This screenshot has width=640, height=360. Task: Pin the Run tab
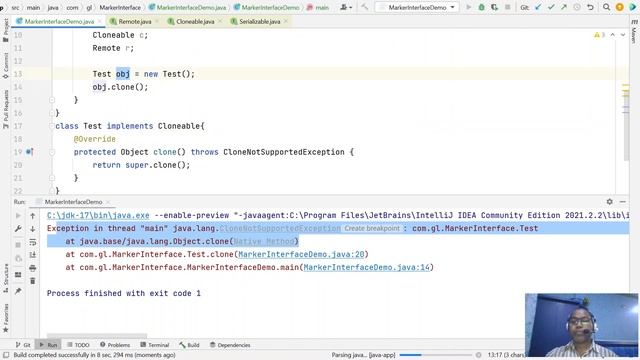pos(18,291)
